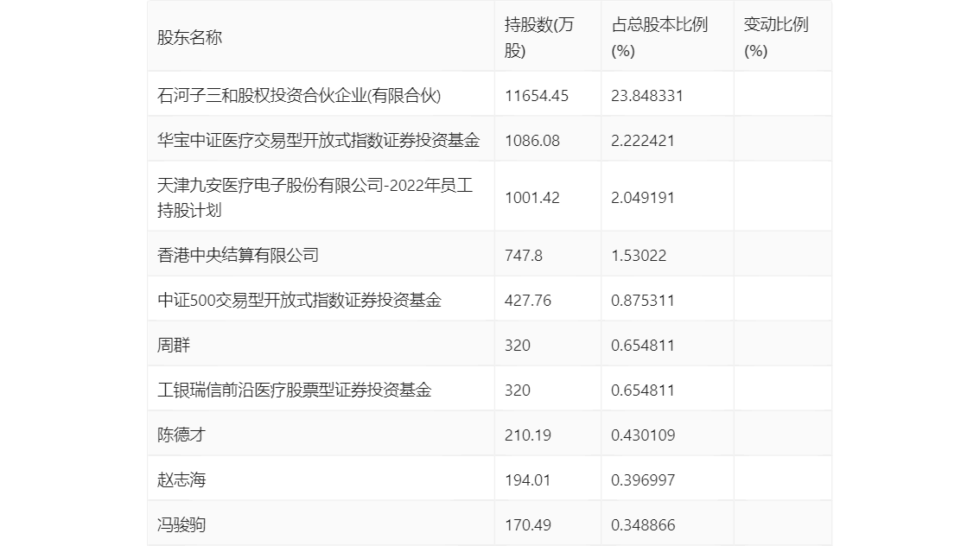Select the percentage 0.396997
This screenshot has height=546, width=980.
point(642,480)
